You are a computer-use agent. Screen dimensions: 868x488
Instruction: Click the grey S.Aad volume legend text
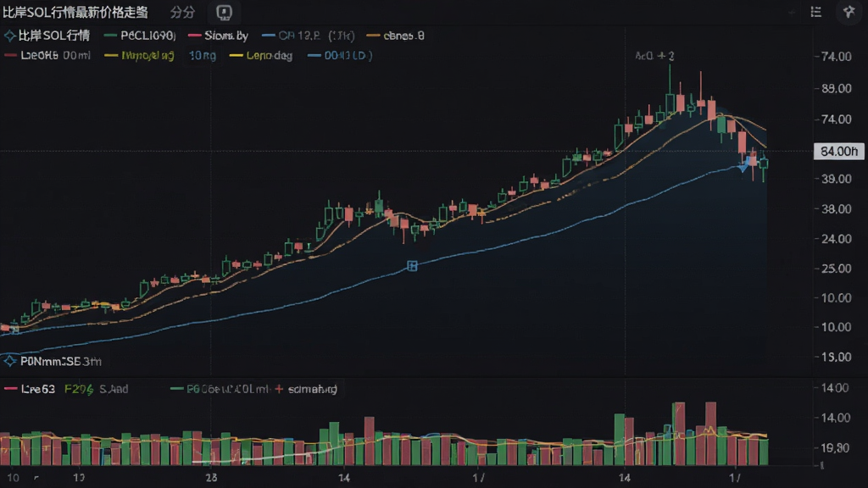pos(114,389)
